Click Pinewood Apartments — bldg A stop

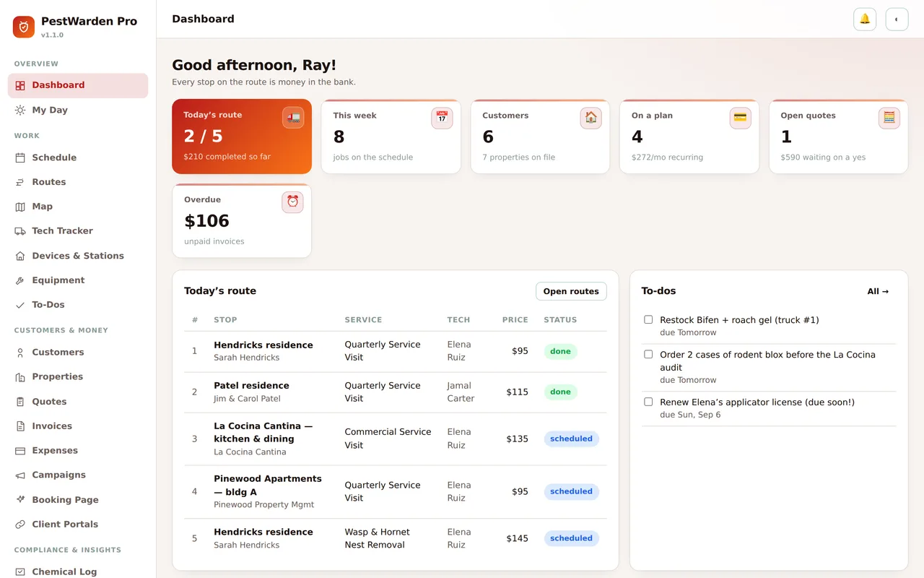(268, 486)
